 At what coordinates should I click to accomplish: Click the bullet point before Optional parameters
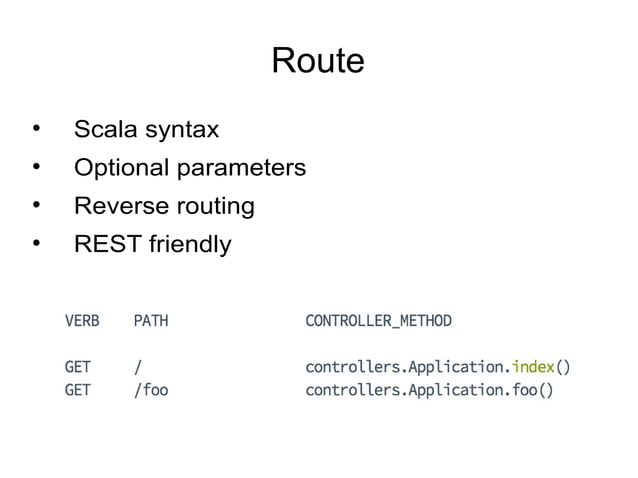(37, 166)
